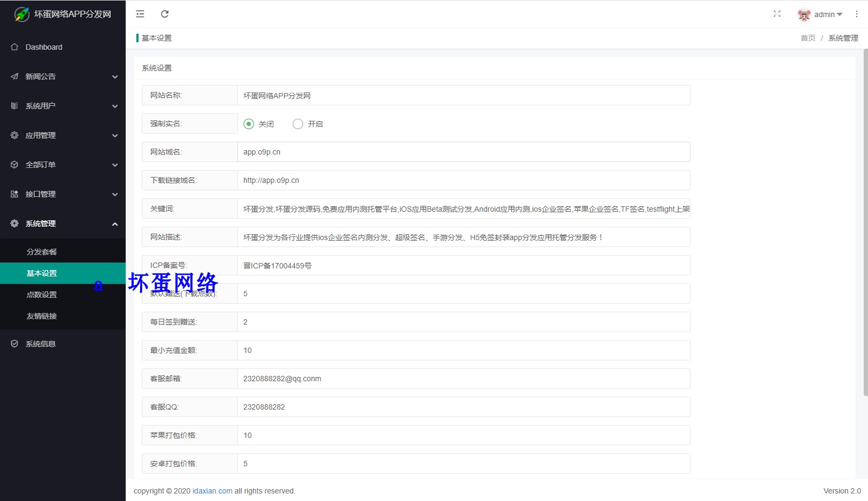Edit the 网站名称 input field
This screenshot has height=501, width=868.
pos(464,95)
